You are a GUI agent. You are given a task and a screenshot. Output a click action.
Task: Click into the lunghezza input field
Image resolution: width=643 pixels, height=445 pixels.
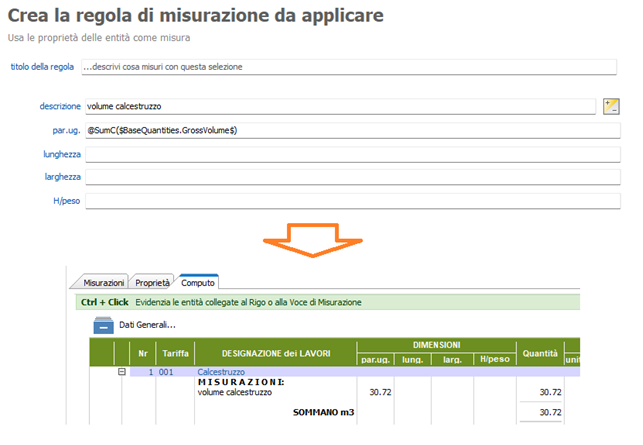[351, 153]
